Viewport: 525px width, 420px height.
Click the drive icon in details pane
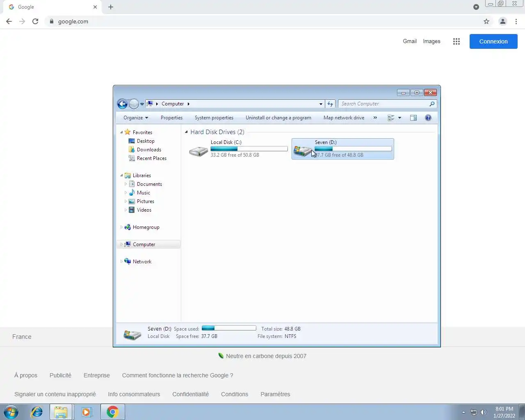click(x=132, y=335)
